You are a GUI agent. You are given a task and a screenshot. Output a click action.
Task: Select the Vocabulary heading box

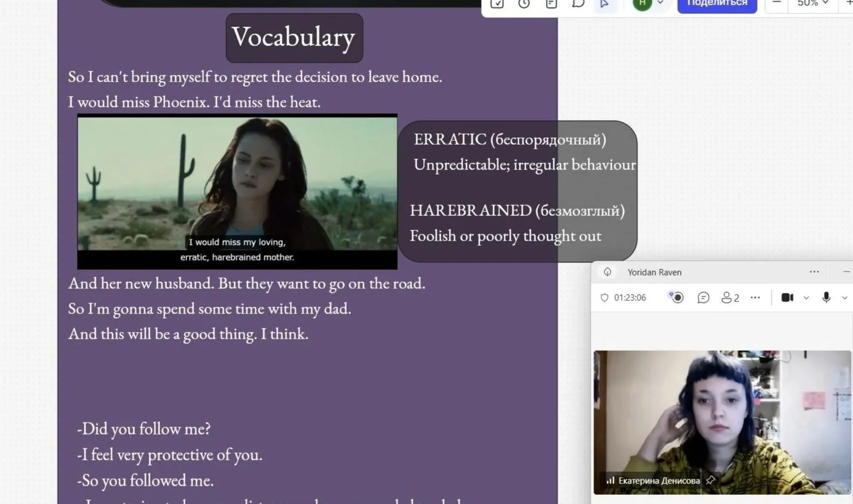pyautogui.click(x=294, y=38)
